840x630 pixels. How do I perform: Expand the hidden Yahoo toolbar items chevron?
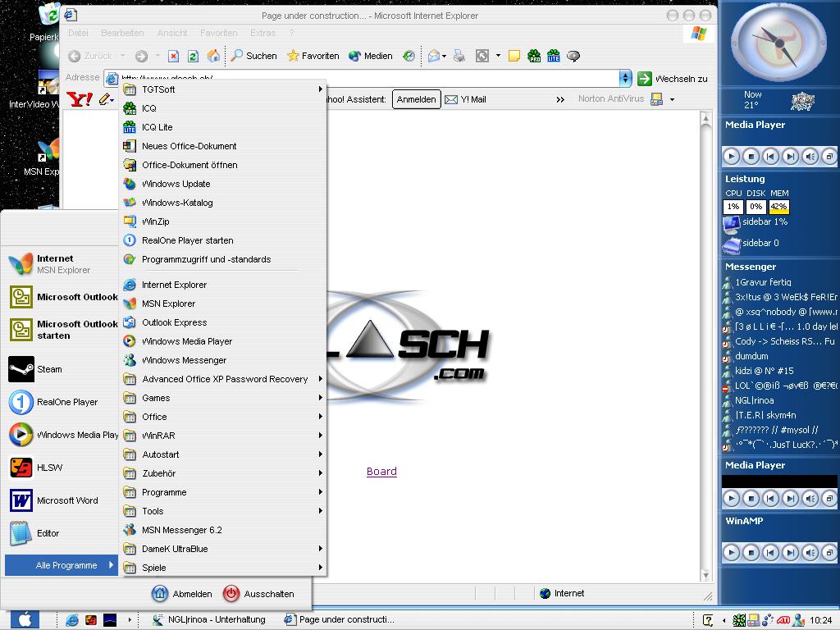coord(560,99)
